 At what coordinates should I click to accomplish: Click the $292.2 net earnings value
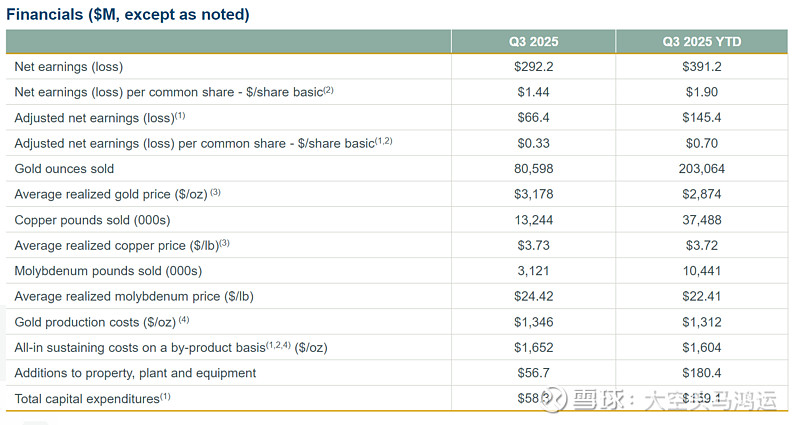tap(533, 66)
